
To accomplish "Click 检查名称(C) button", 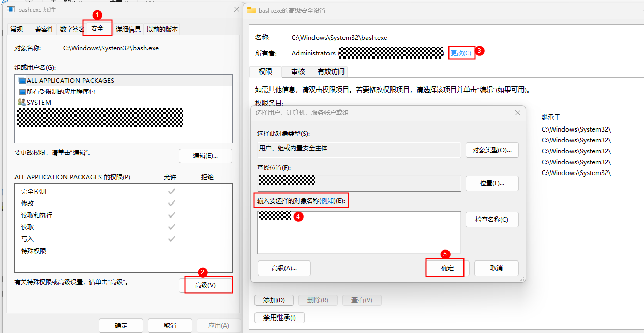I will pyautogui.click(x=491, y=220).
